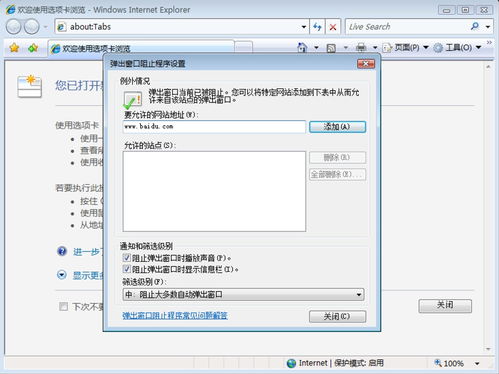Click the page scrollbar down arrow
The width and height of the screenshot is (499, 374).
[488, 349]
